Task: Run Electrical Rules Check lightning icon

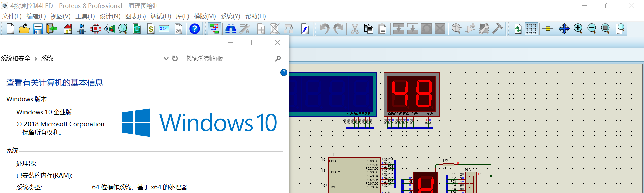Action: [305, 29]
